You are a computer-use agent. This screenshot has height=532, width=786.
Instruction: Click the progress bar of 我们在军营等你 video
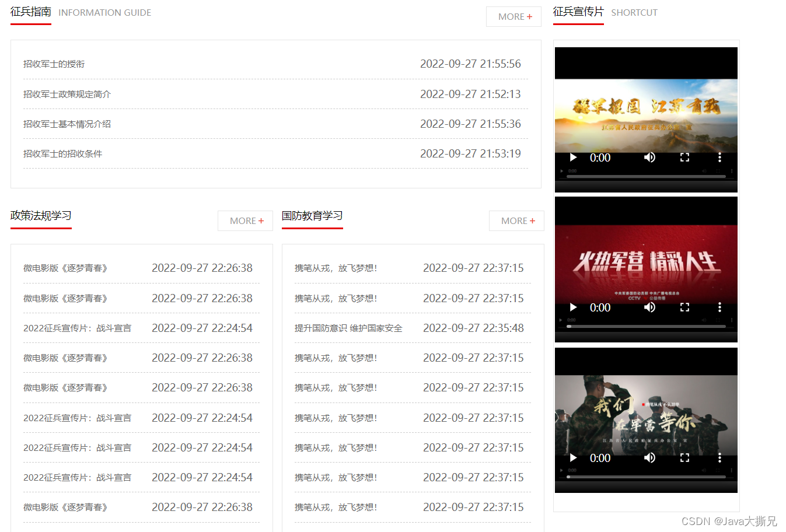coord(647,477)
